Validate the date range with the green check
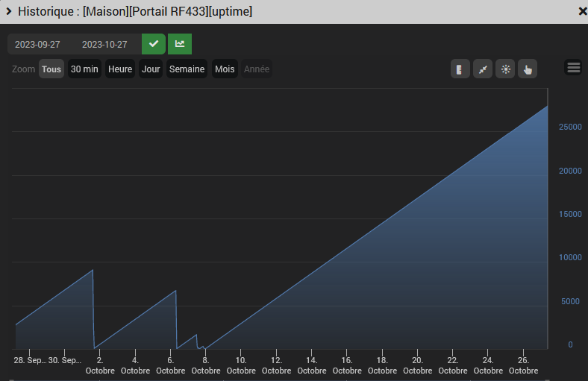 tap(154, 44)
